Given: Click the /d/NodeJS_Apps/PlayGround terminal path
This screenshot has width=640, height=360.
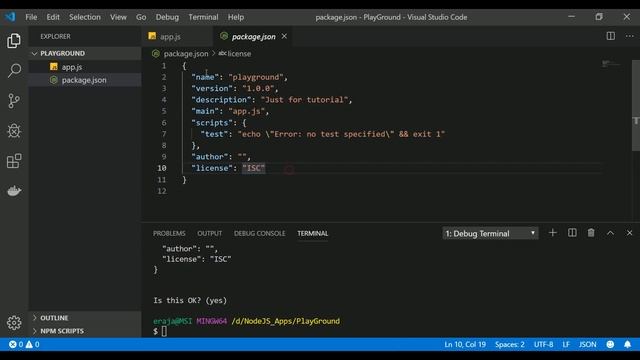Looking at the screenshot, I should [285, 321].
